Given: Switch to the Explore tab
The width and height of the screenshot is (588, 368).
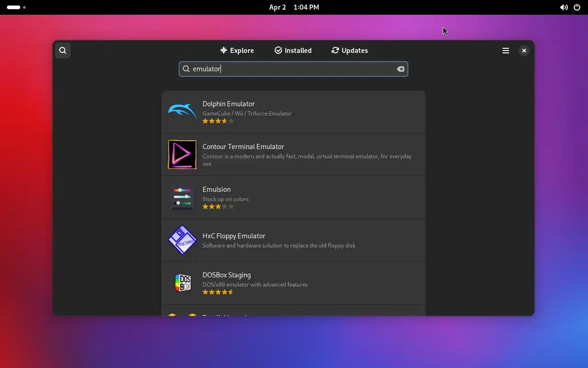Looking at the screenshot, I should (x=237, y=51).
